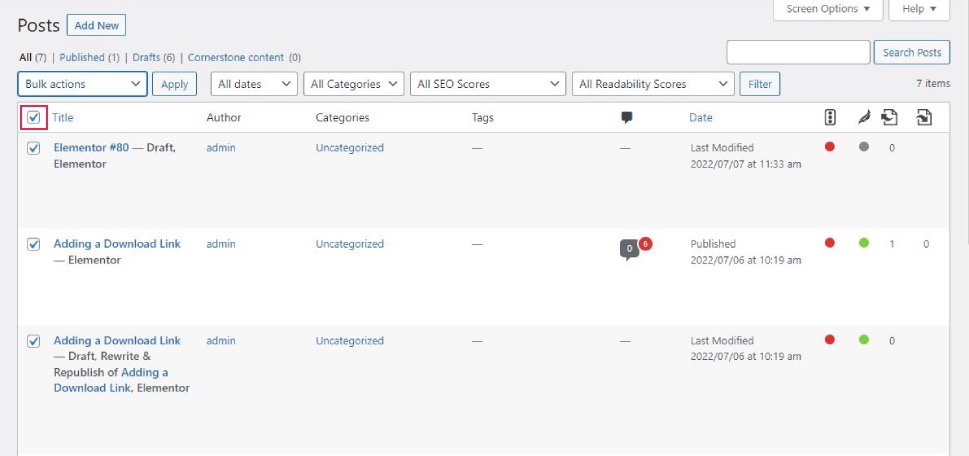Screen dimensions: 969x456
Task: Open the Bulk actions dropdown
Action: click(82, 84)
